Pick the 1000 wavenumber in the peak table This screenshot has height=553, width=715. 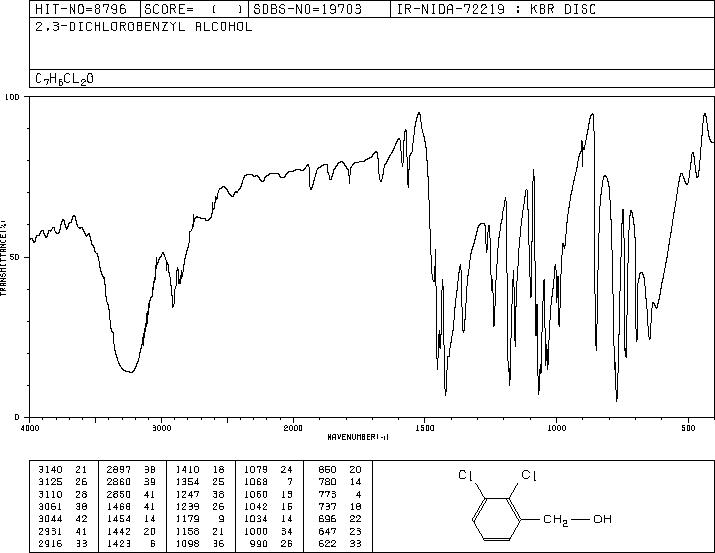[256, 532]
